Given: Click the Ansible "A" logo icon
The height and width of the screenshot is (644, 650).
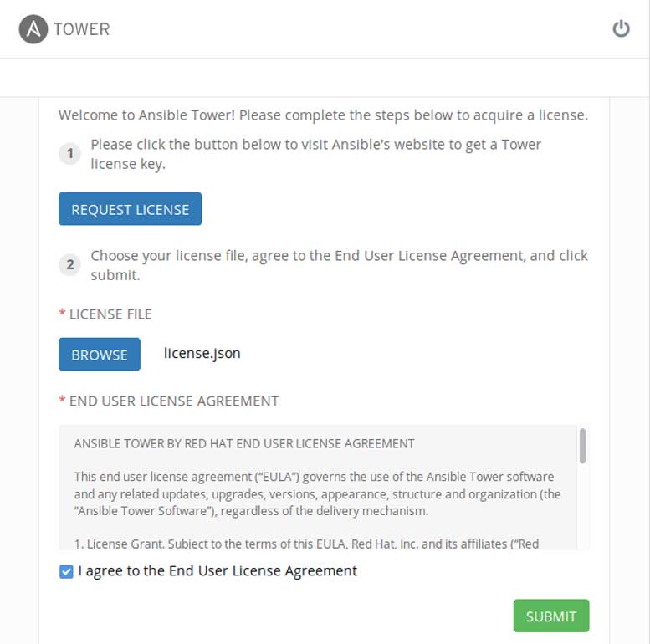Looking at the screenshot, I should (33, 29).
